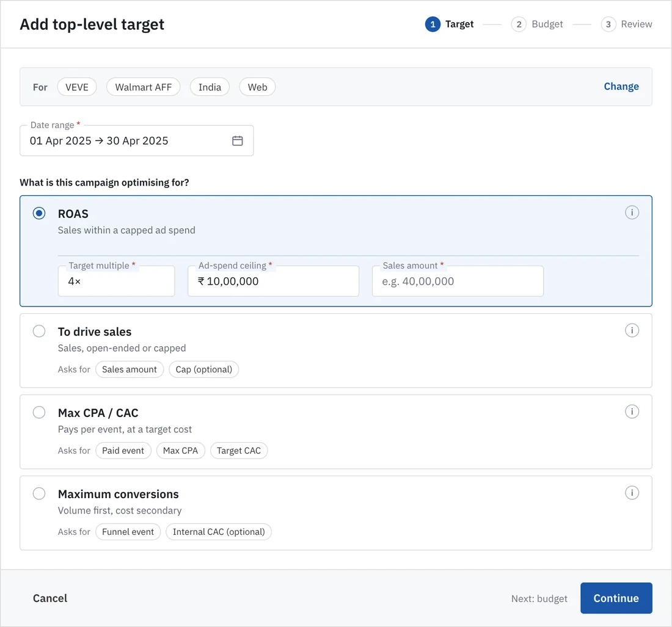Focus the Ad-spend ceiling field
This screenshot has width=672, height=627.
pos(273,281)
